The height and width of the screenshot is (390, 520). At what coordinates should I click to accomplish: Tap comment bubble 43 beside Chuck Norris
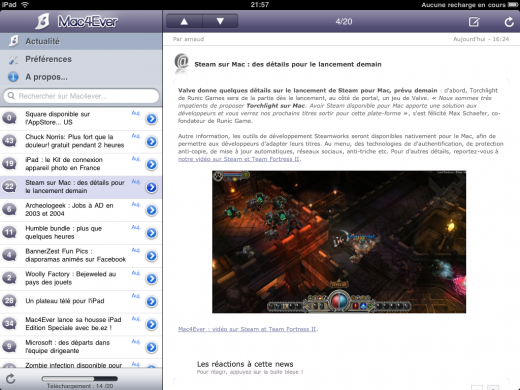click(9, 141)
